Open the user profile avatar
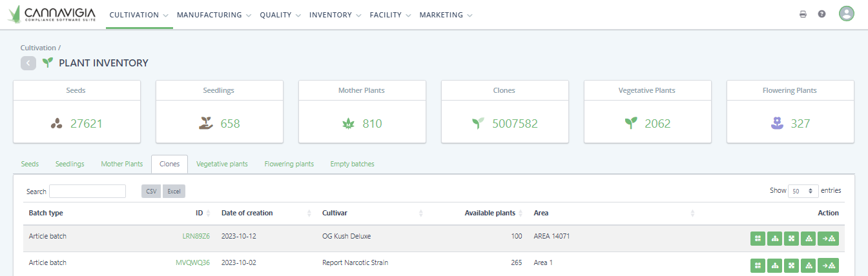The image size is (868, 276). 846,14
